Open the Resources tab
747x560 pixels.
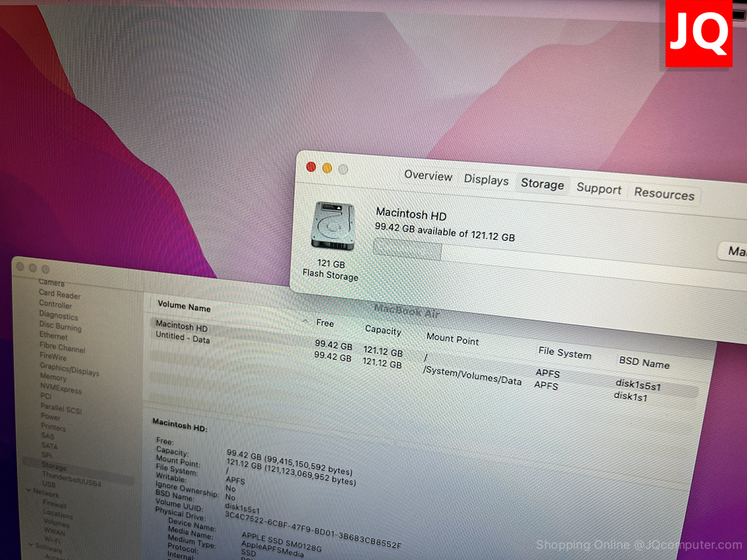[x=664, y=194]
